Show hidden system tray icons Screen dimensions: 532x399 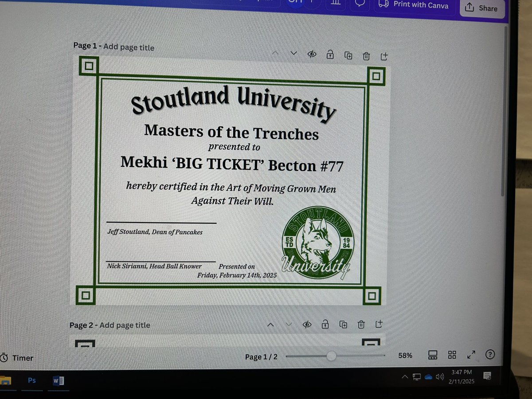(404, 377)
